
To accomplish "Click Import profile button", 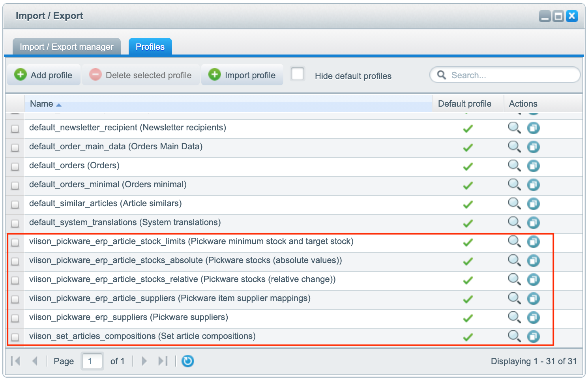I will (242, 75).
